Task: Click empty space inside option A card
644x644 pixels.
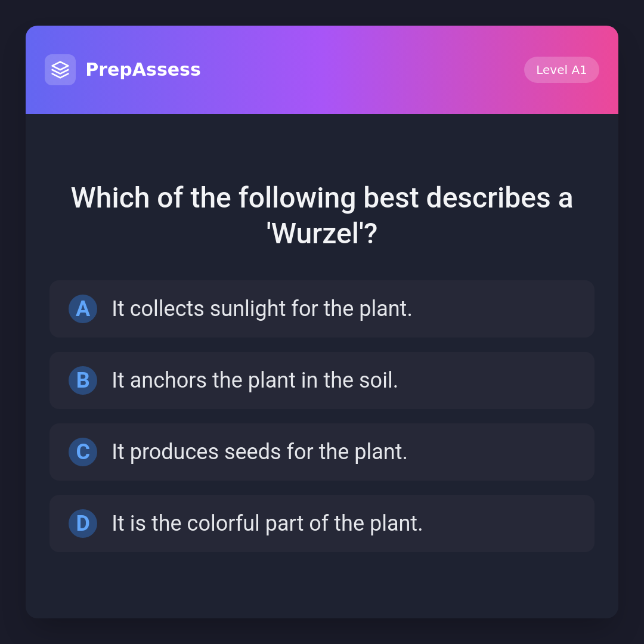Action: 507,309
